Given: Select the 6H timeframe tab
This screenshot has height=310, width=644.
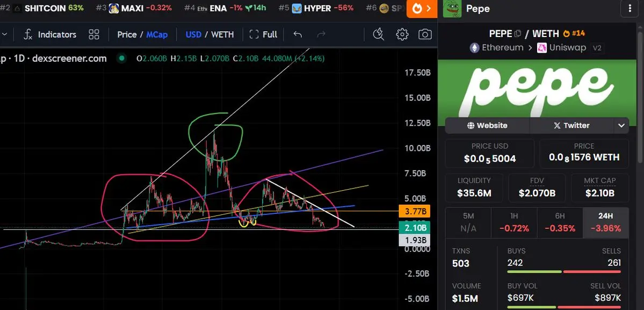Looking at the screenshot, I should pyautogui.click(x=560, y=223).
